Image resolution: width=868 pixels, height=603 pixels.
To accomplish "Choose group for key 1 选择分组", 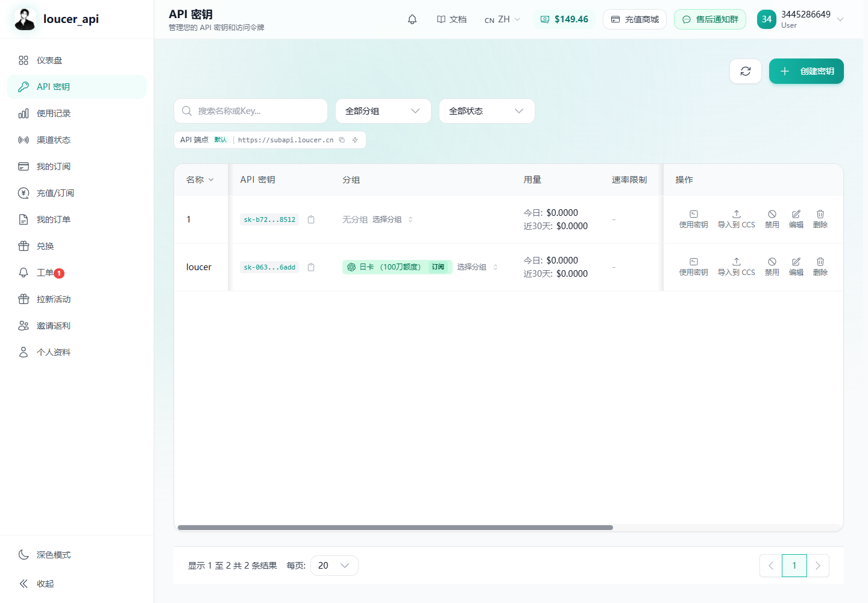I will pyautogui.click(x=392, y=219).
